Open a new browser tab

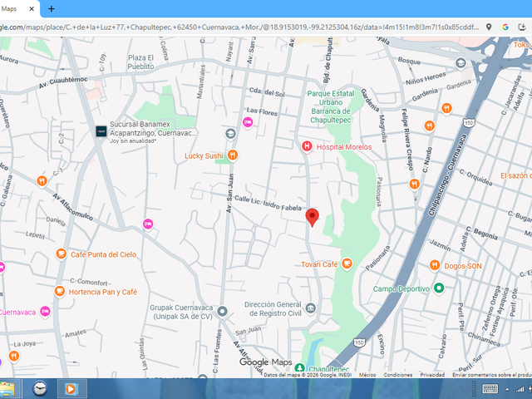[52, 9]
